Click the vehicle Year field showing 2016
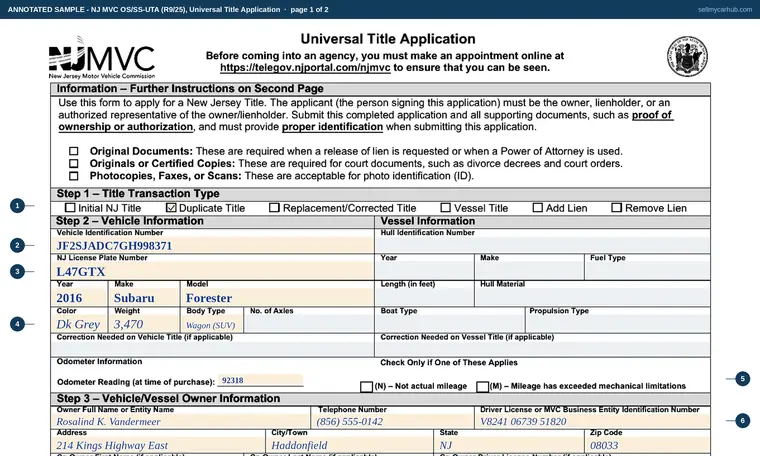Viewport: 760px width, 456px height. pos(79,298)
